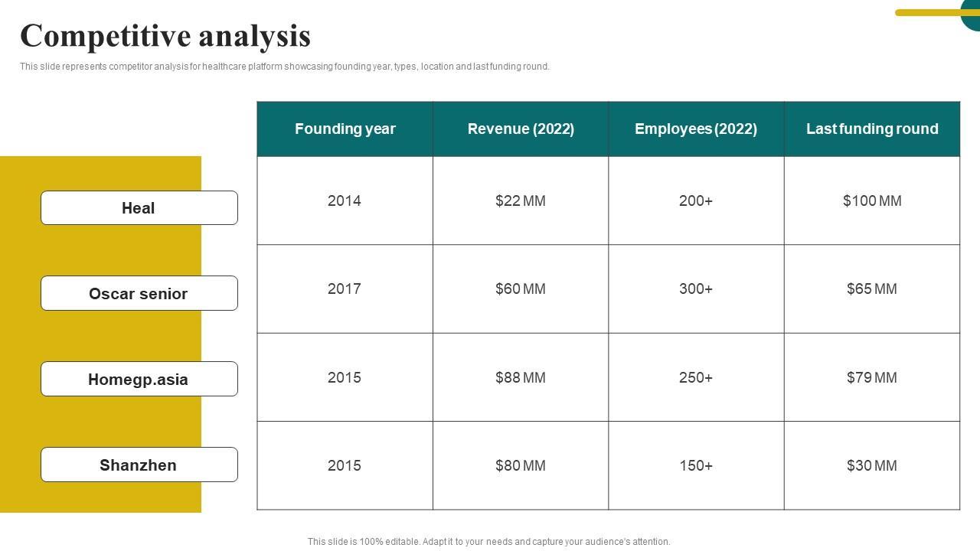Viewport: 980px width, 551px height.
Task: Select the $30 MM funding cell
Action: (872, 465)
